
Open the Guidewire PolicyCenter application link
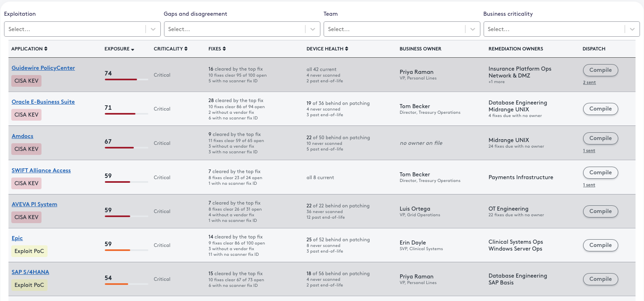pos(43,68)
